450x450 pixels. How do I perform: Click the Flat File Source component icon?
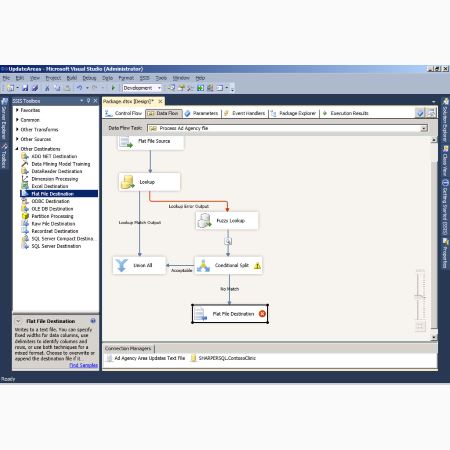[126, 142]
